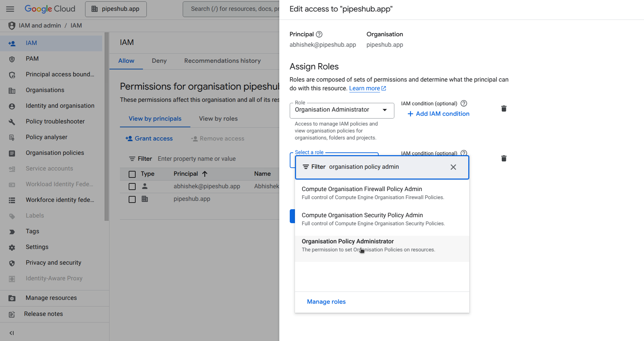Click the Organisation policies sidebar icon
The image size is (644, 341).
pyautogui.click(x=12, y=153)
